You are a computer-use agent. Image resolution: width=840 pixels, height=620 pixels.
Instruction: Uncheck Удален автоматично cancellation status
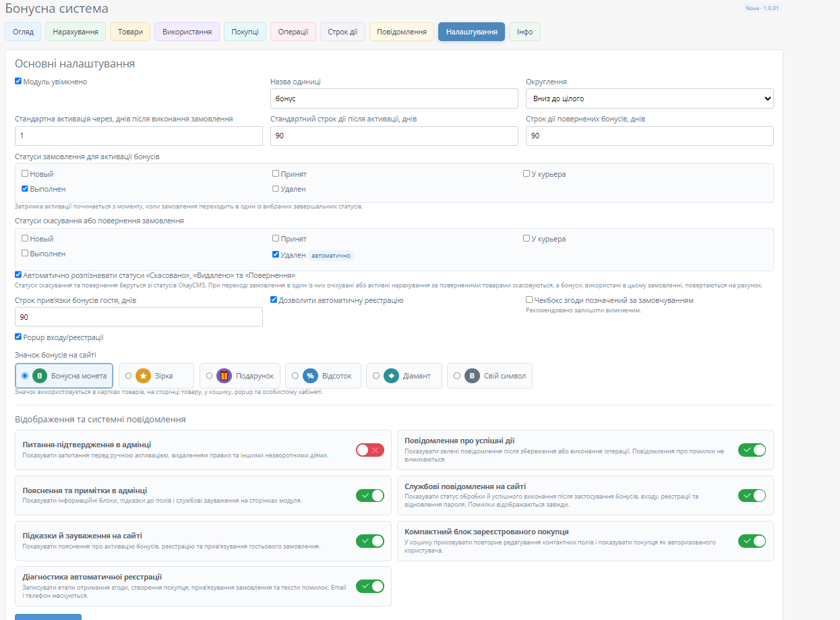[x=276, y=254]
